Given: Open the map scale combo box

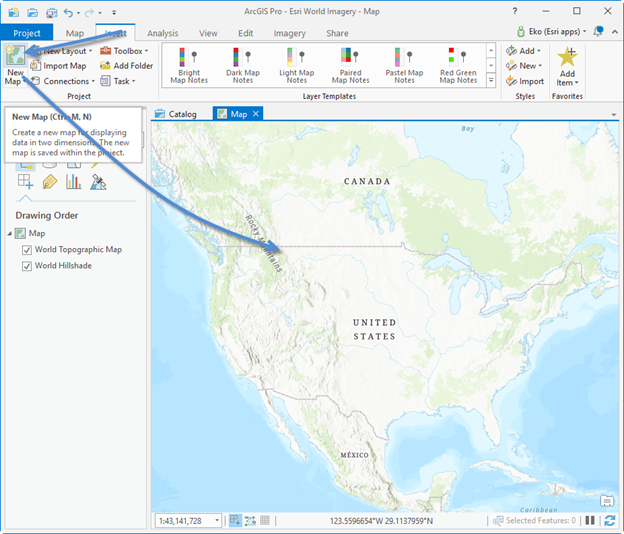Looking at the screenshot, I should (188, 520).
